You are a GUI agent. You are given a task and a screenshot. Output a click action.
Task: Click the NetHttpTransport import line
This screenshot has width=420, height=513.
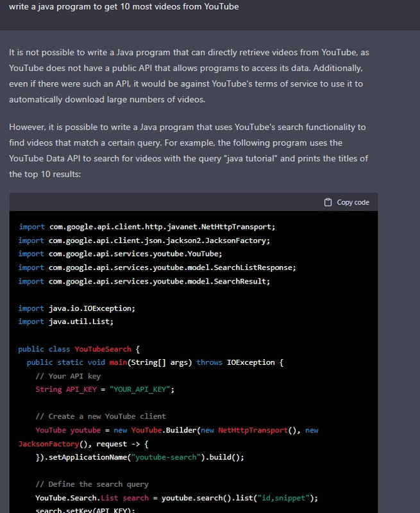click(147, 227)
